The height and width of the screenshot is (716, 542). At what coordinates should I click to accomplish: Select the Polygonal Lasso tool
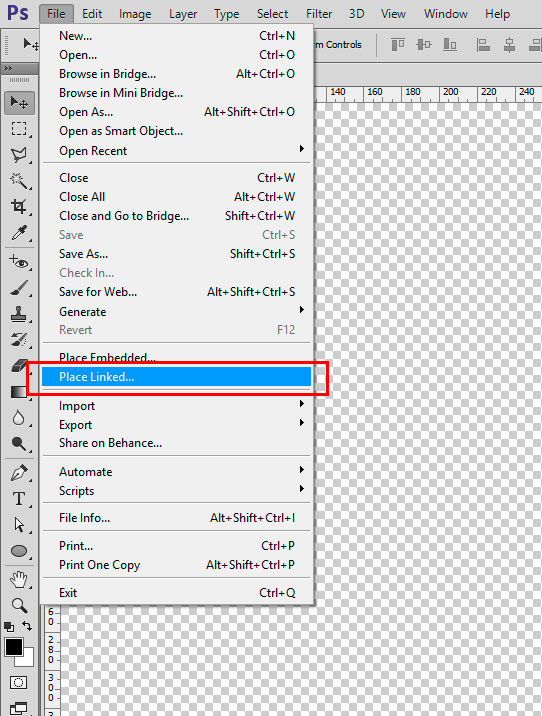19,155
